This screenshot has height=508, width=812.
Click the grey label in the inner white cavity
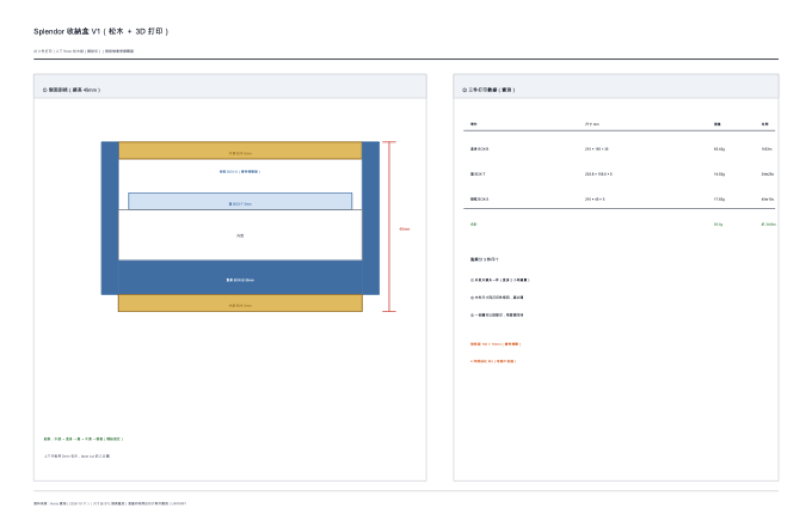pyautogui.click(x=240, y=236)
